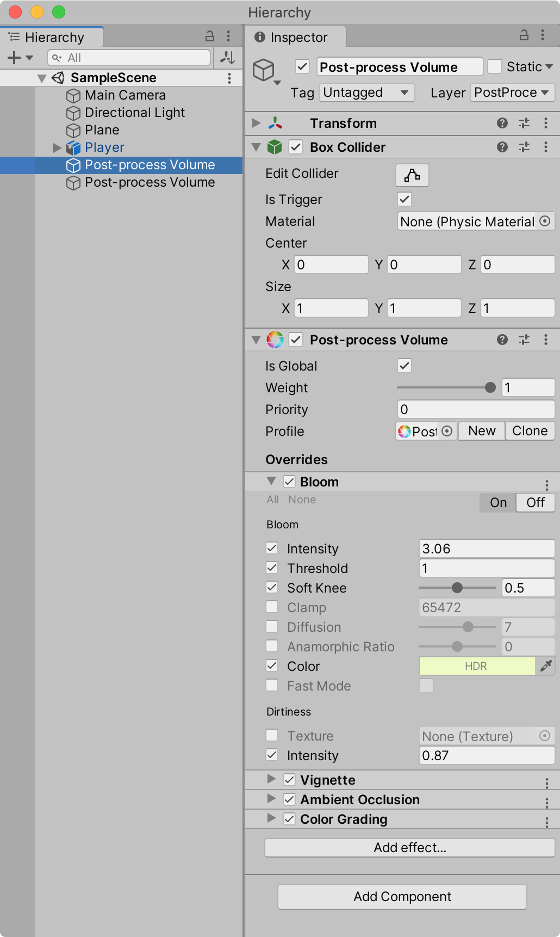
Task: Open SampleScene's context menu dots
Action: pos(229,78)
